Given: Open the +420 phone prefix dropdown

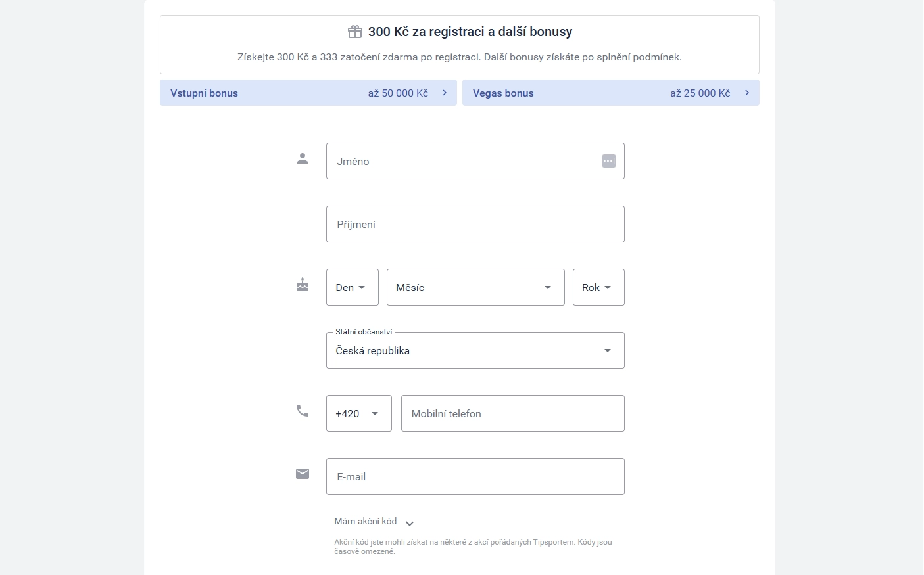Looking at the screenshot, I should [359, 413].
